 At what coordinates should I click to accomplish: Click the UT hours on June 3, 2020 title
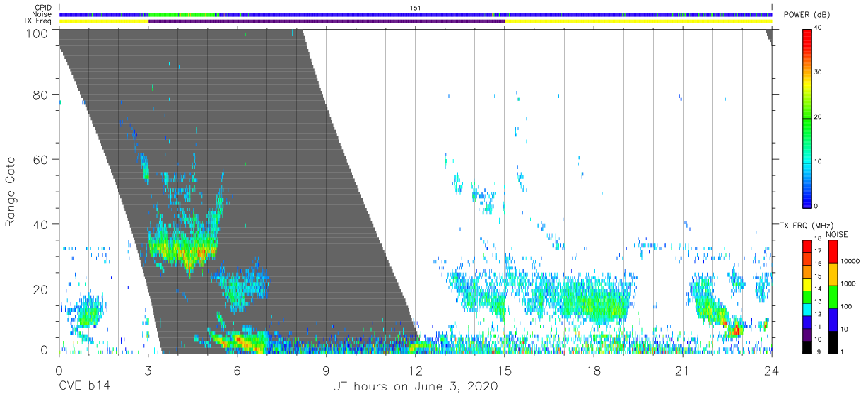point(415,387)
